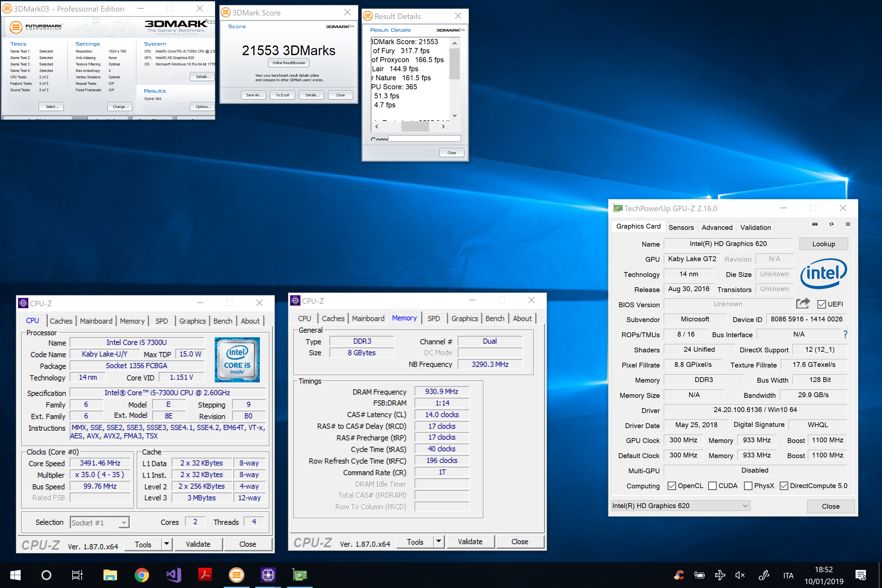Open the Windows Start menu
The width and height of the screenshot is (882, 588).
pos(15,575)
